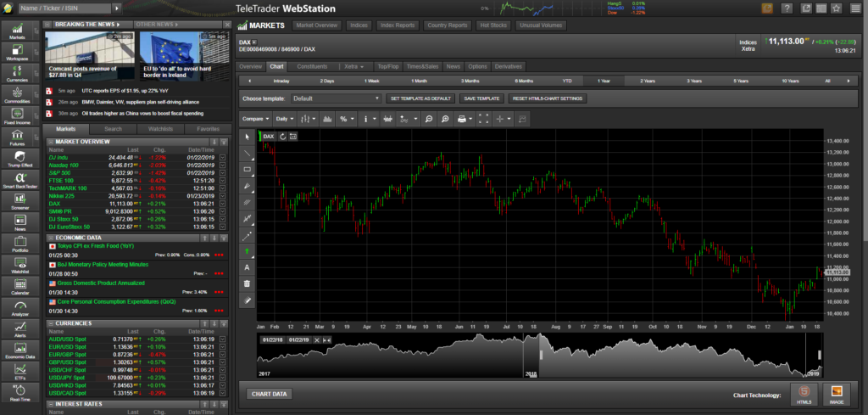Viewport: 868px width, 415px height.
Task: Switch to the Constituents tab
Action: coord(312,66)
